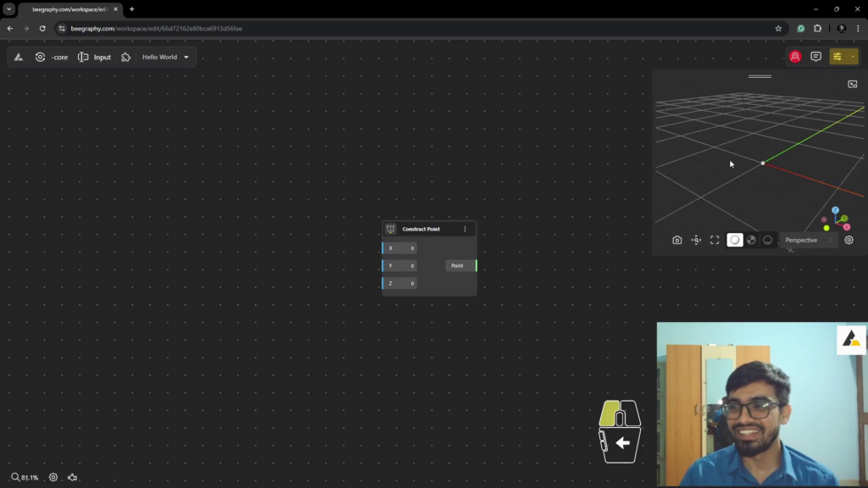Click the image export icon atop the viewport
The width and height of the screenshot is (868, 488).
[853, 84]
